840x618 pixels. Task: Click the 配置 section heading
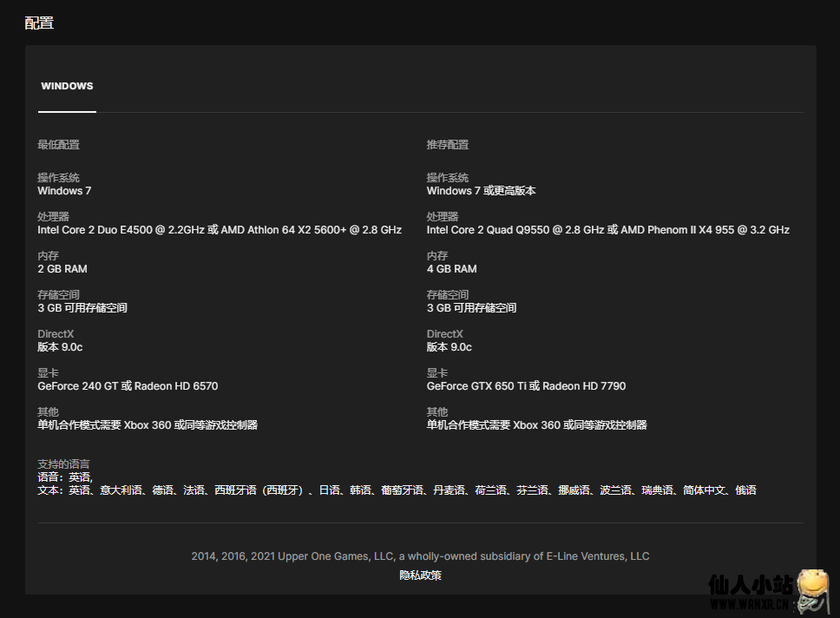pos(39,23)
